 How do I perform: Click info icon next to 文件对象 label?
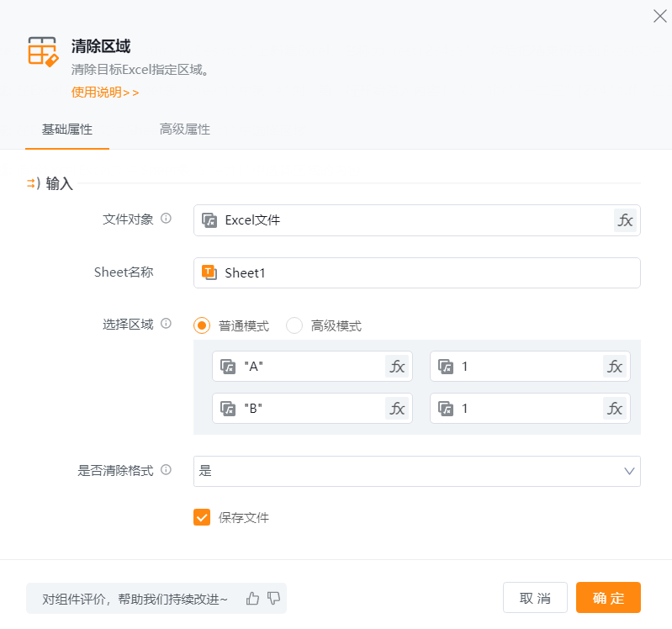click(x=166, y=219)
